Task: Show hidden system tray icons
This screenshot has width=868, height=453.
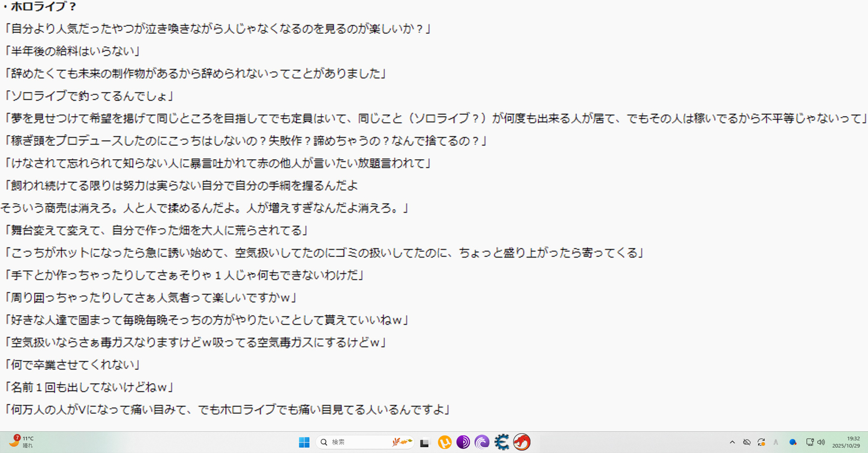Action: 732,442
